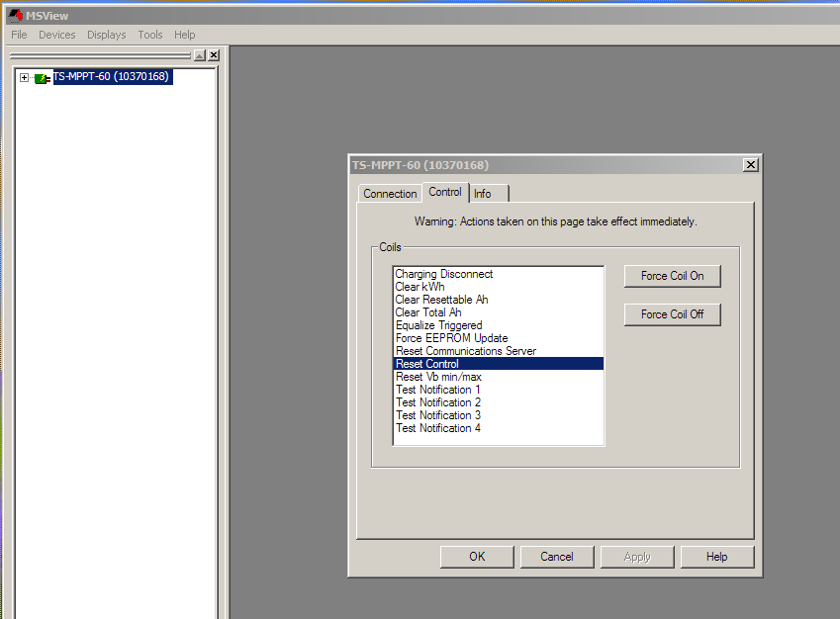
Task: Click the Force Coil On button
Action: 673,276
